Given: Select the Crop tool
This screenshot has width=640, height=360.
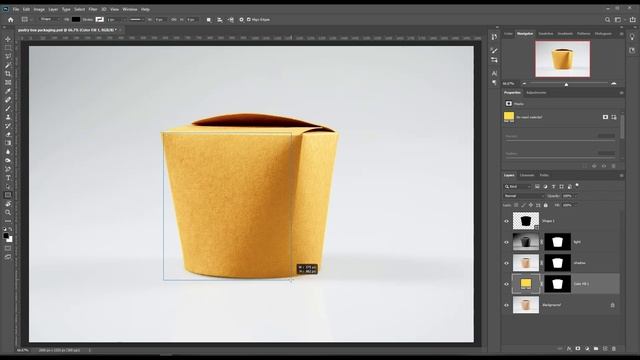Looking at the screenshot, I should click(8, 74).
